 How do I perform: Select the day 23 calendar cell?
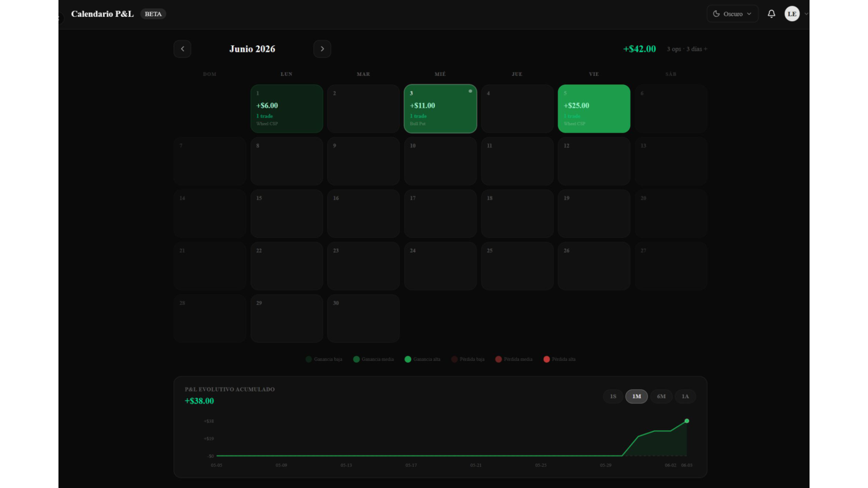click(363, 266)
